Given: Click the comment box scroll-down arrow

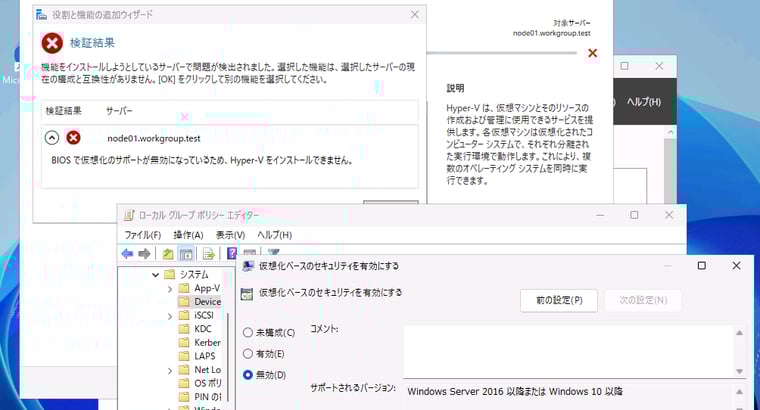Looking at the screenshot, I should (739, 371).
